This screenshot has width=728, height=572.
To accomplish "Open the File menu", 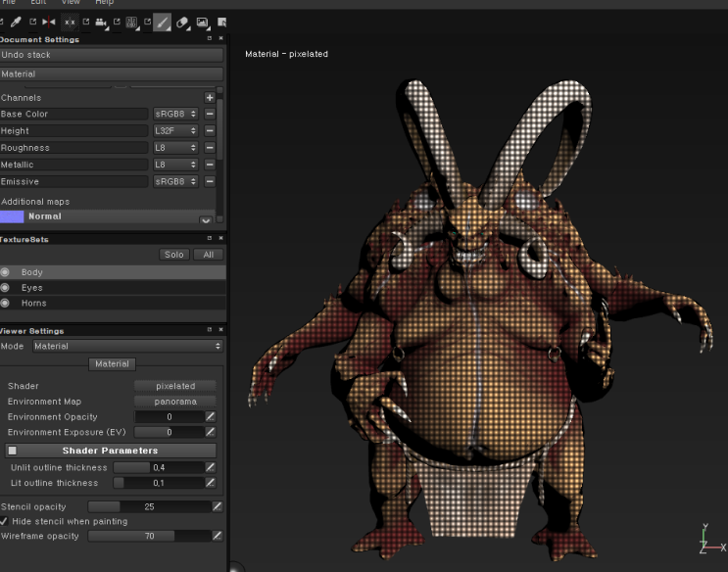I will [9, 2].
